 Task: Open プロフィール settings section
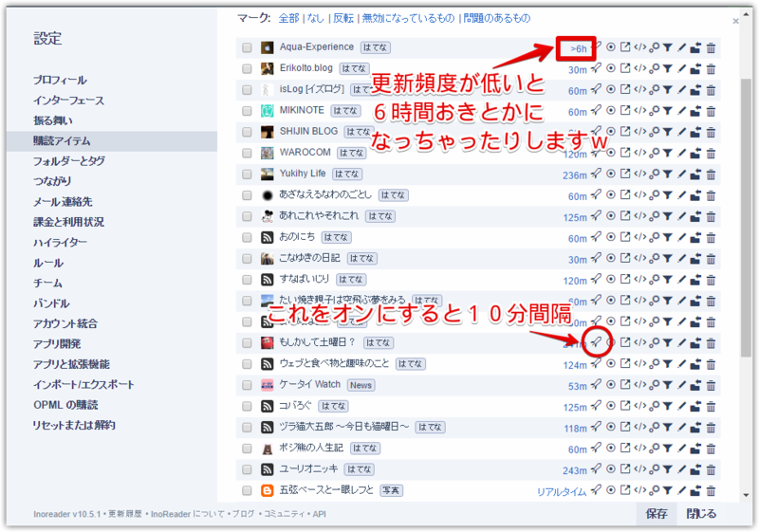point(60,80)
